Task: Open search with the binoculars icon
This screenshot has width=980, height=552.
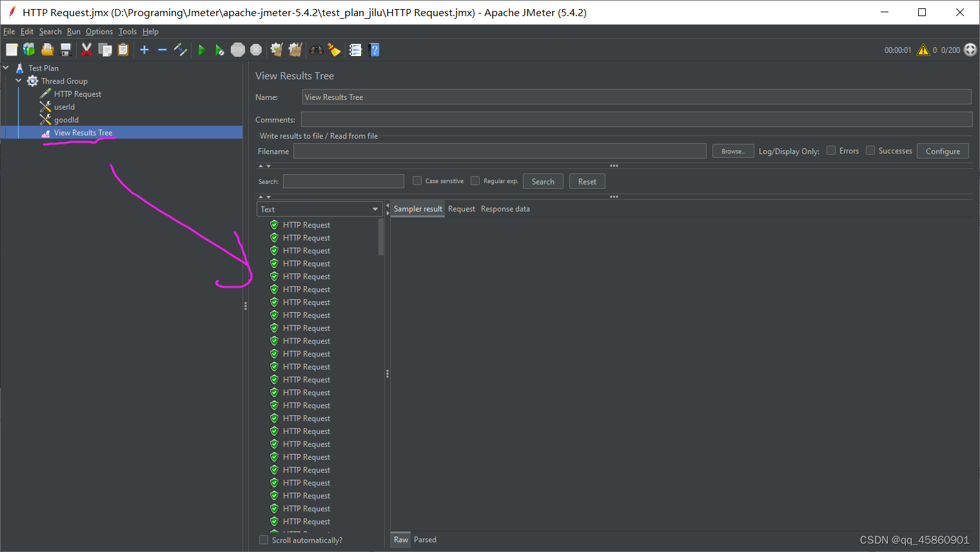Action: click(316, 50)
